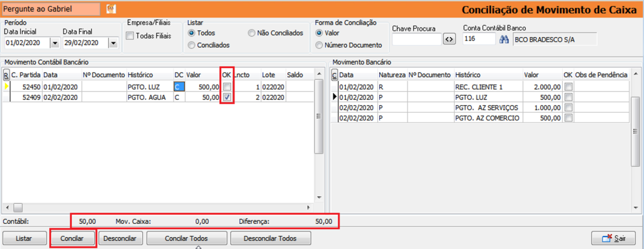Click the Chave Procura input field
Viewport: 644px width, 249px height.
[417, 40]
